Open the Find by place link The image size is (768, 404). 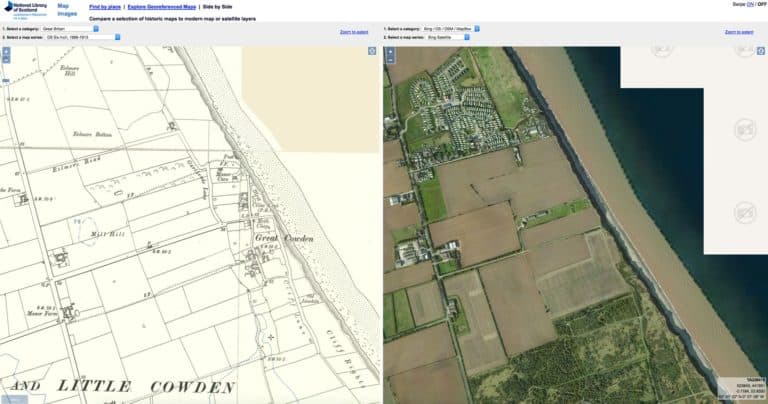point(105,7)
